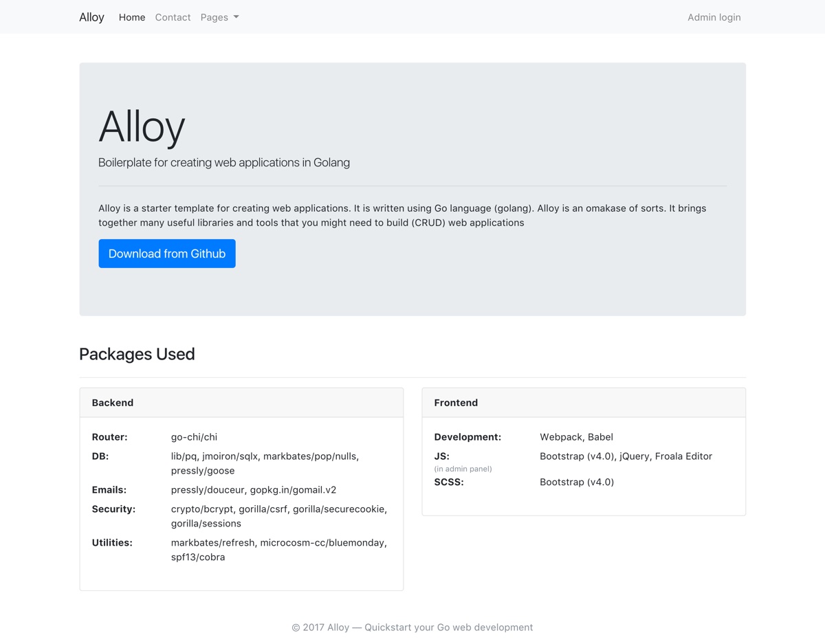Viewport: 825px width, 644px height.
Task: Click pressly/douceur, gopkg.in/gomail.v2 text
Action: 254,490
